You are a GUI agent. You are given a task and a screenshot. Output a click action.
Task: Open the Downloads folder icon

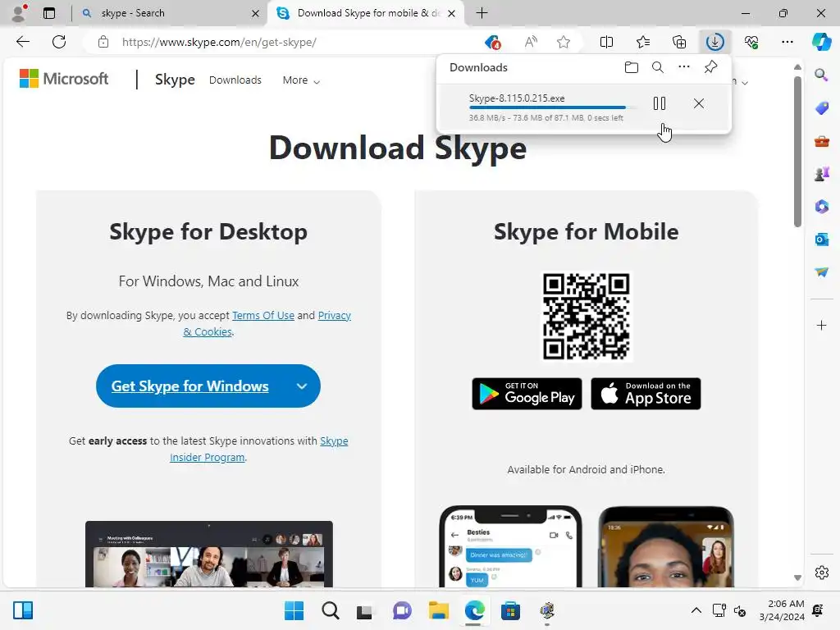click(632, 67)
